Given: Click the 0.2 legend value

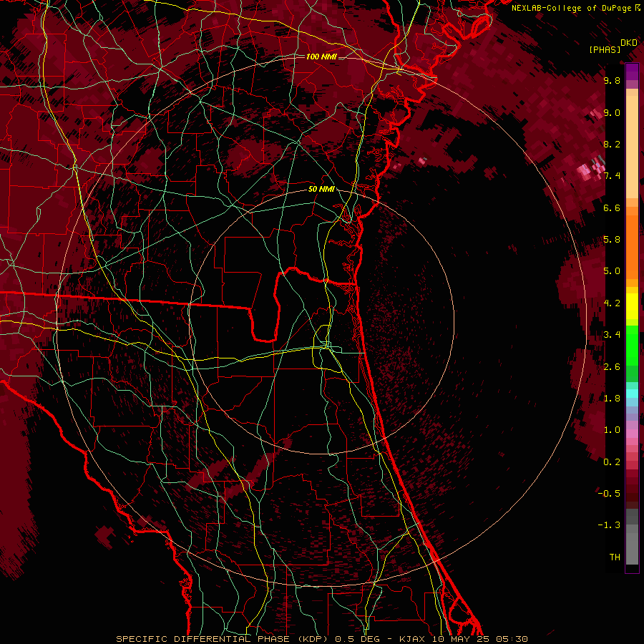Looking at the screenshot, I should coord(612,462).
